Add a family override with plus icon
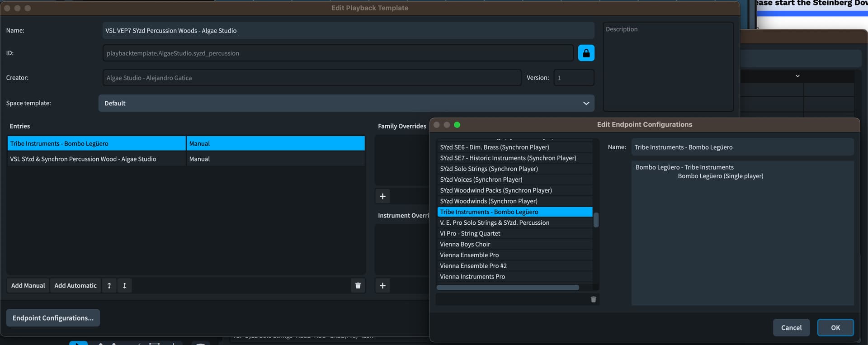 tap(382, 196)
